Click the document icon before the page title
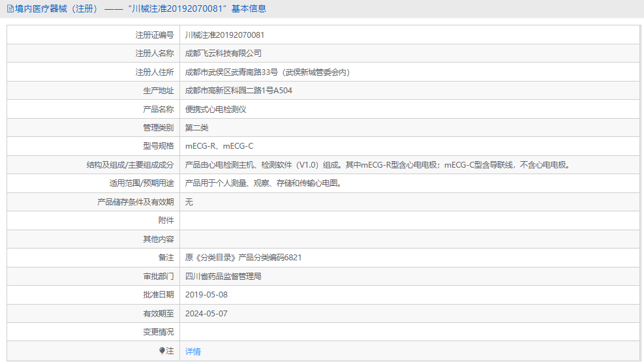Viewport: 644px width, 364px height. pyautogui.click(x=10, y=8)
